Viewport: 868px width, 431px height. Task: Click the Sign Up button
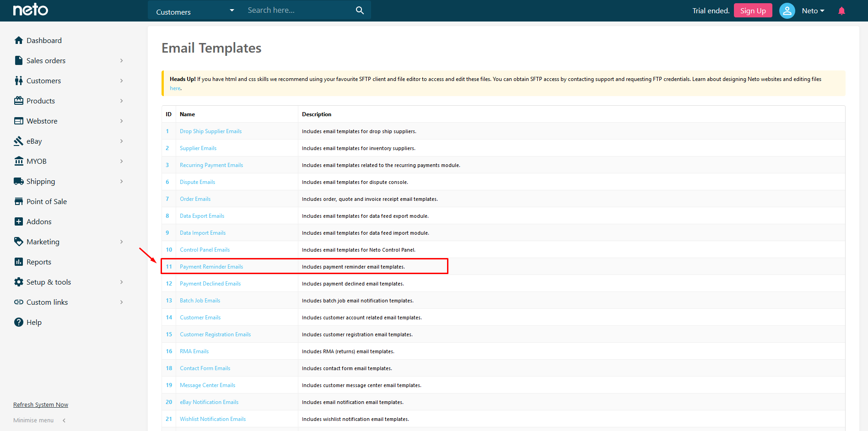pos(753,11)
